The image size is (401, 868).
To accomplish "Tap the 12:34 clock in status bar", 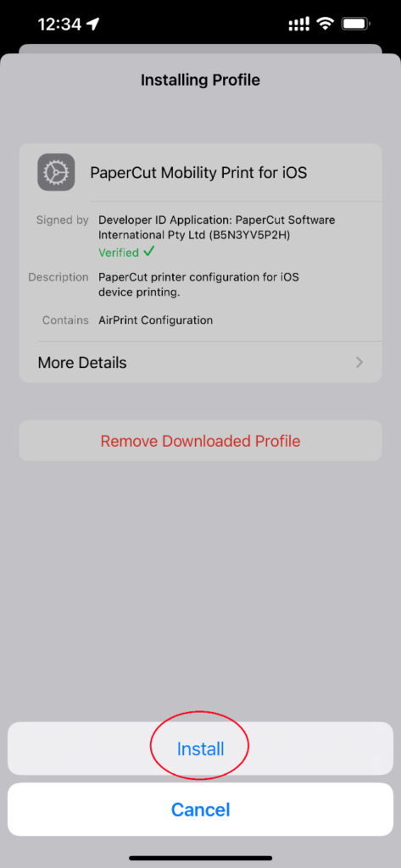I will pos(59,25).
